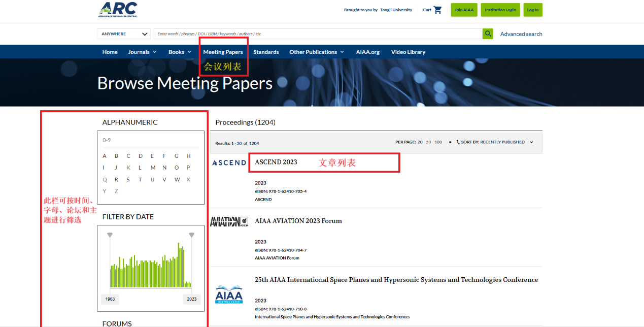
Task: Click the Log In button
Action: [x=533, y=10]
